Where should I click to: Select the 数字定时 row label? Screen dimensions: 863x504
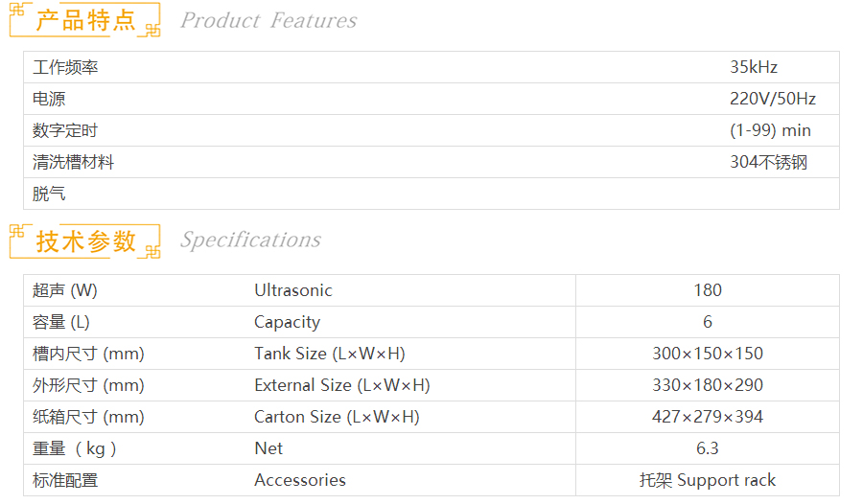pyautogui.click(x=65, y=130)
